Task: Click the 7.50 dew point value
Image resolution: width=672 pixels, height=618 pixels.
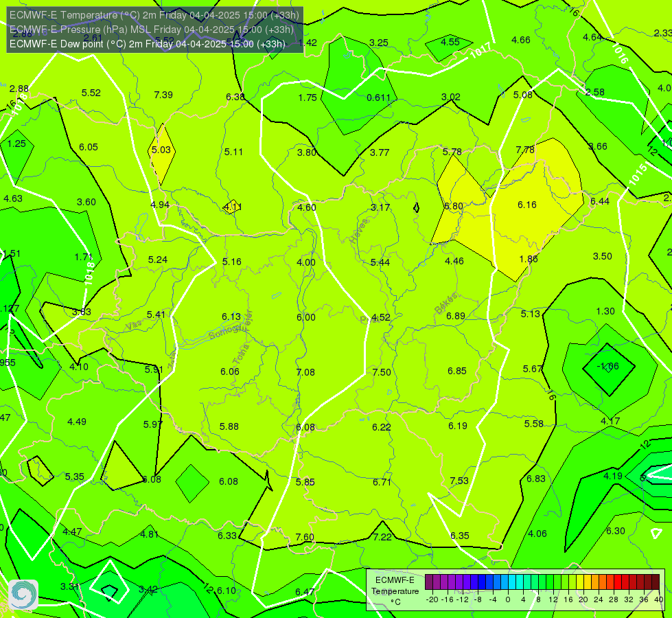Action: (382, 372)
